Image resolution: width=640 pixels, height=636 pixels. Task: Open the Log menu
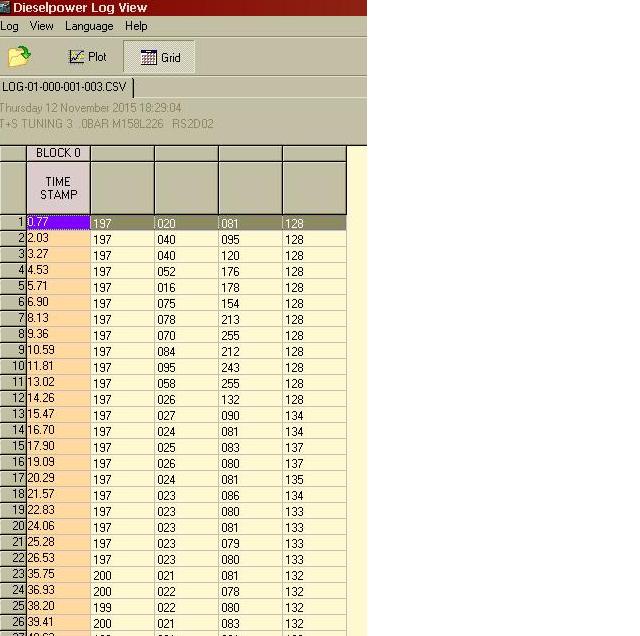[9, 26]
